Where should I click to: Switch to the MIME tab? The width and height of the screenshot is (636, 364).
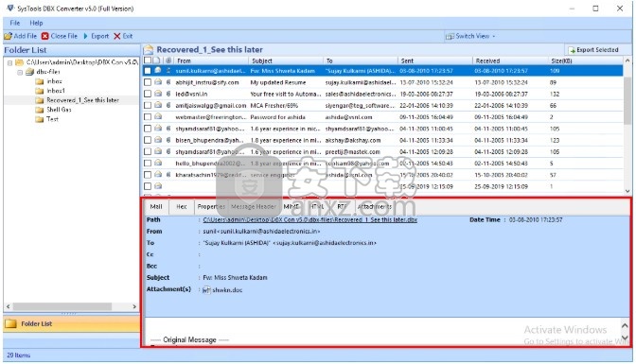coord(291,207)
